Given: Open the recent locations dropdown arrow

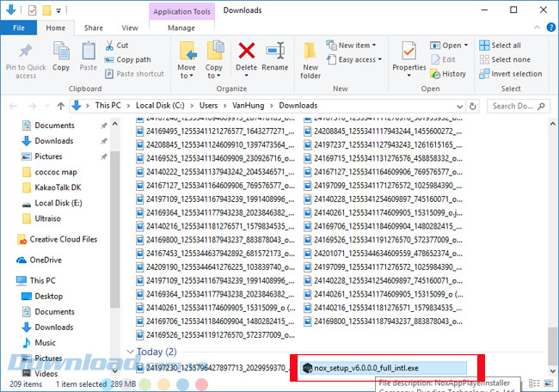Looking at the screenshot, I should click(x=47, y=106).
